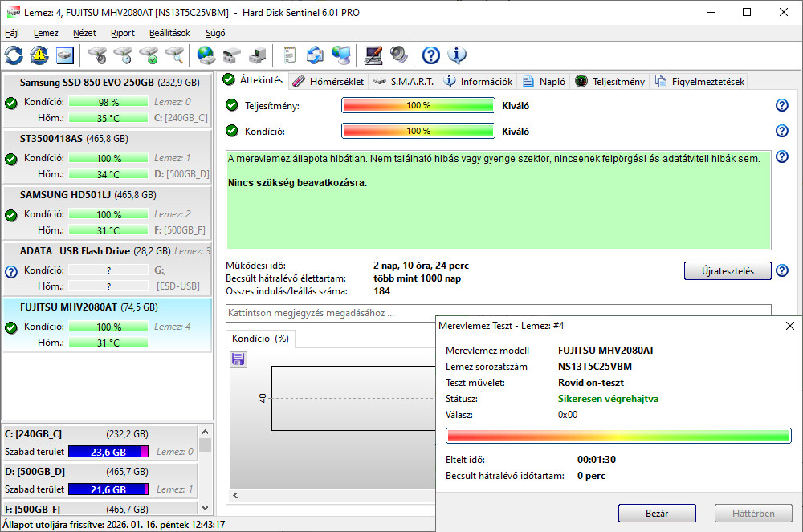
Task: Click the help icon beside Újratesztelés
Action: point(781,271)
